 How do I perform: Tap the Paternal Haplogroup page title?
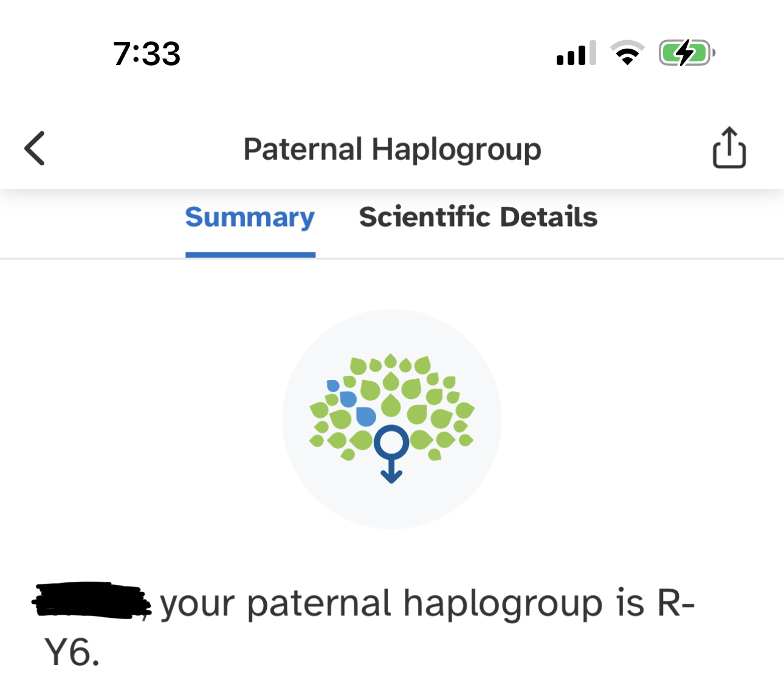pyautogui.click(x=392, y=149)
